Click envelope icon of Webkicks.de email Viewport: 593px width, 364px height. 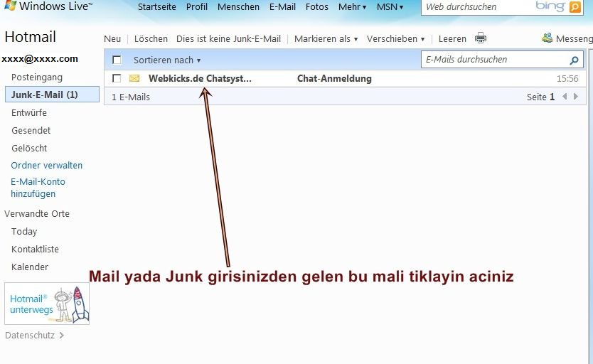coord(134,79)
